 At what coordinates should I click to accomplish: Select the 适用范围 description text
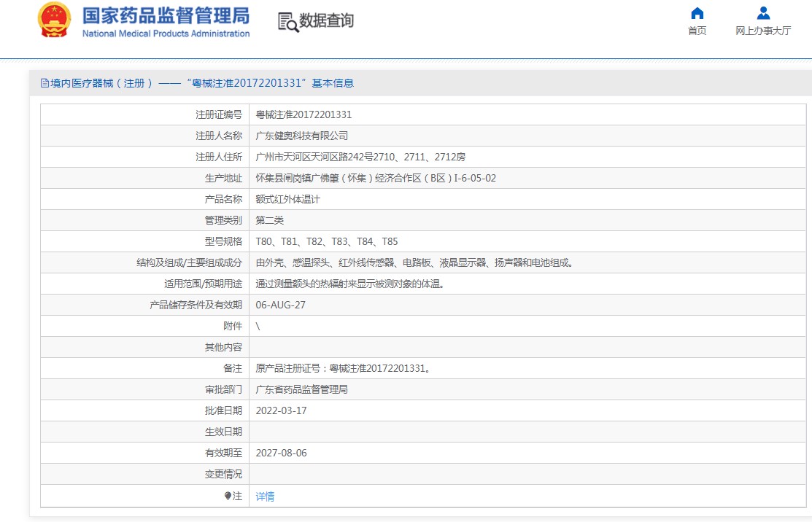351,284
